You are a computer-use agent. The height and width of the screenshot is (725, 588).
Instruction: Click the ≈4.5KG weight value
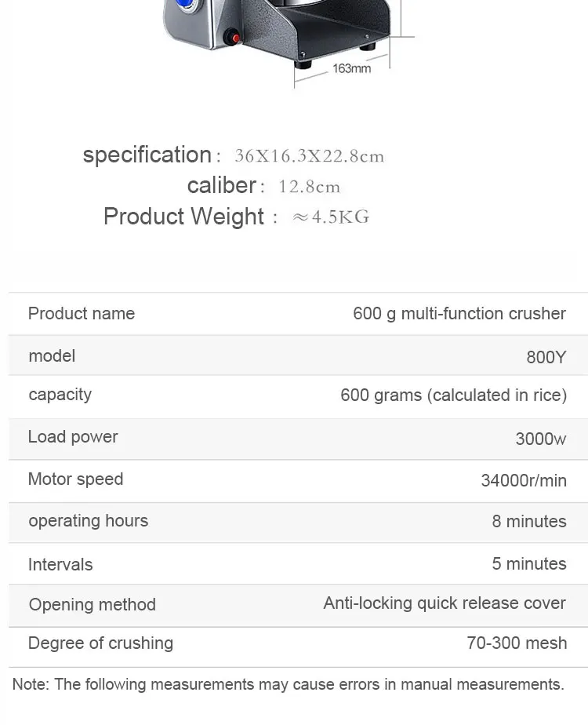click(330, 217)
